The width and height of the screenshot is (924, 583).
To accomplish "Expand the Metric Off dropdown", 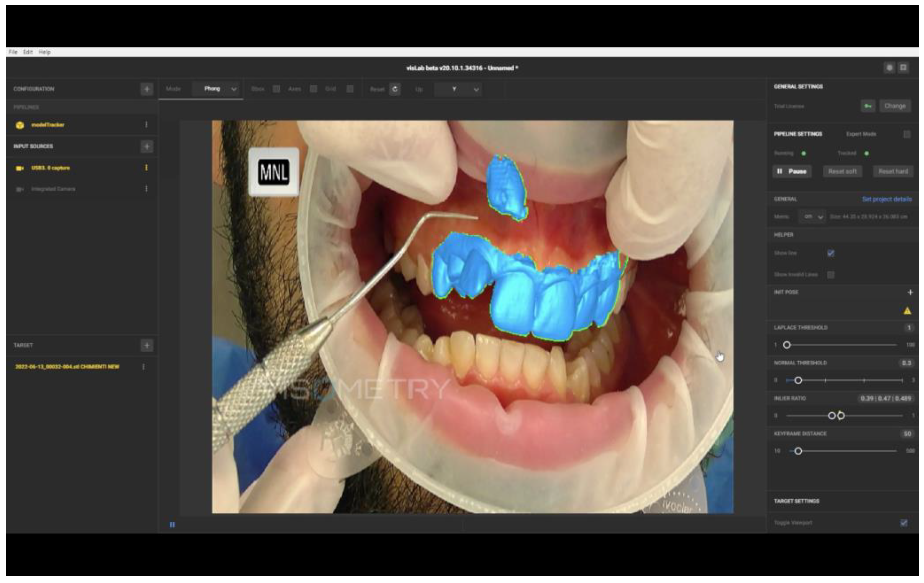I will (813, 217).
